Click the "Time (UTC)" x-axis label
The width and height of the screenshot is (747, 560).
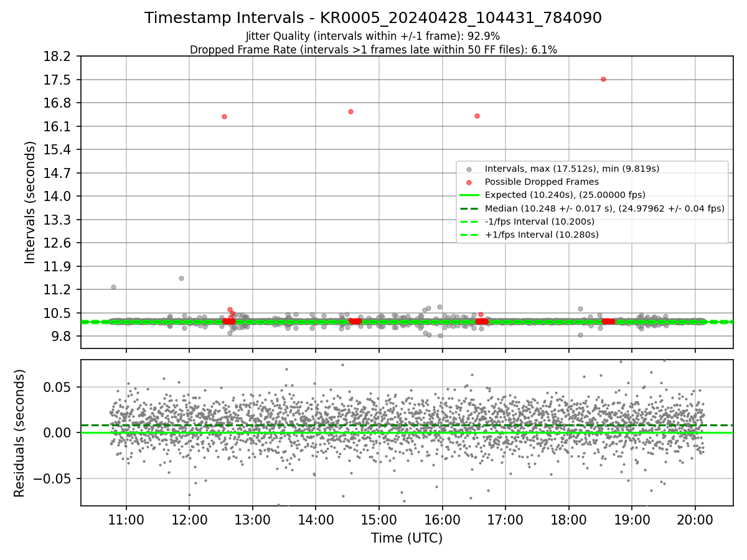point(406,538)
